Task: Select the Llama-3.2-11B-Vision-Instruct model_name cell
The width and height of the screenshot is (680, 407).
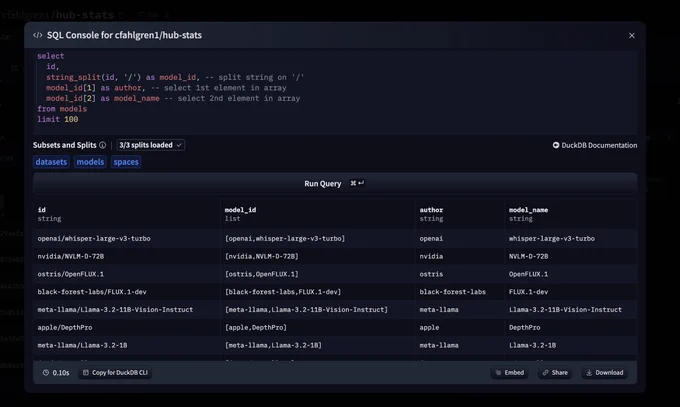Action: [x=571, y=310]
